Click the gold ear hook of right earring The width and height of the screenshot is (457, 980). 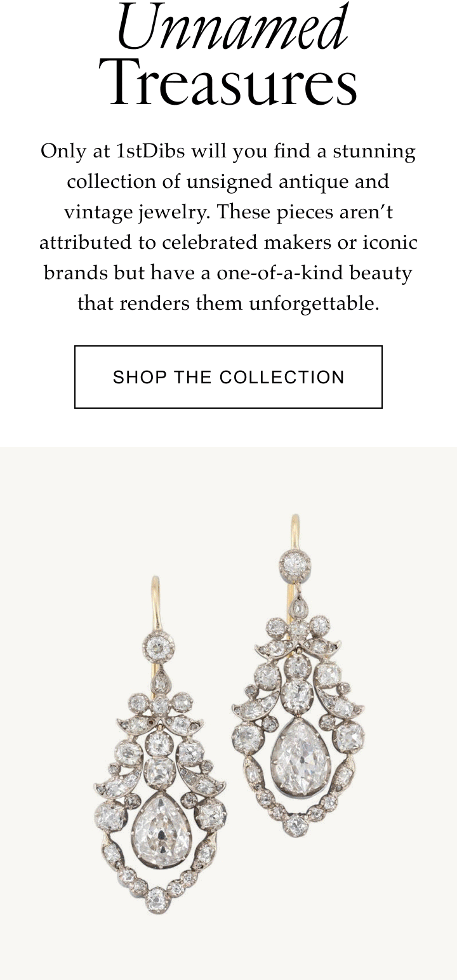tap(295, 532)
